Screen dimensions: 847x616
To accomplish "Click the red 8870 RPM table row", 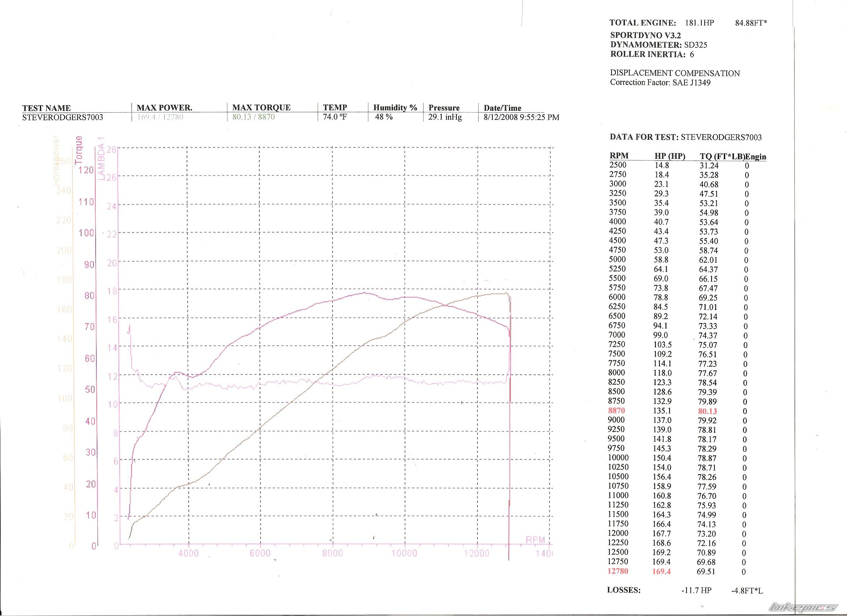I will click(616, 411).
